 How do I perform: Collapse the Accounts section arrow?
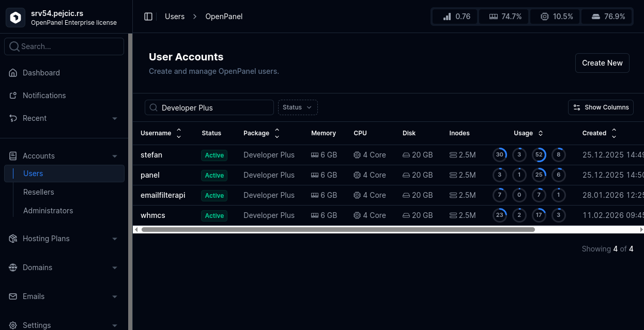pyautogui.click(x=115, y=156)
